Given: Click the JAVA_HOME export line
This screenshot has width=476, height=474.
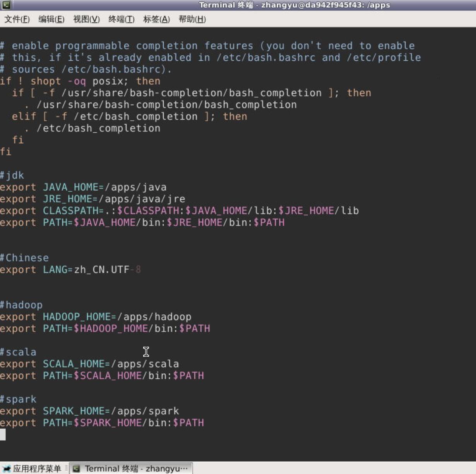Looking at the screenshot, I should click(83, 187).
